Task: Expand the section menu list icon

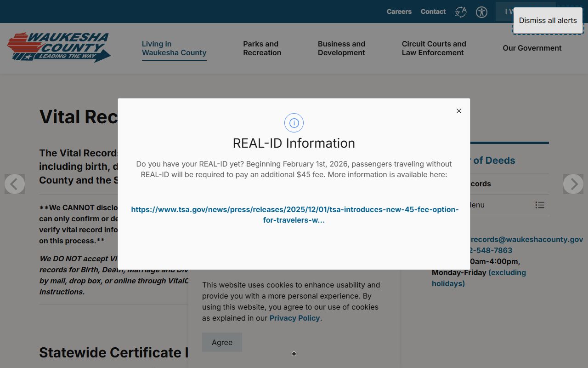Action: click(x=540, y=205)
